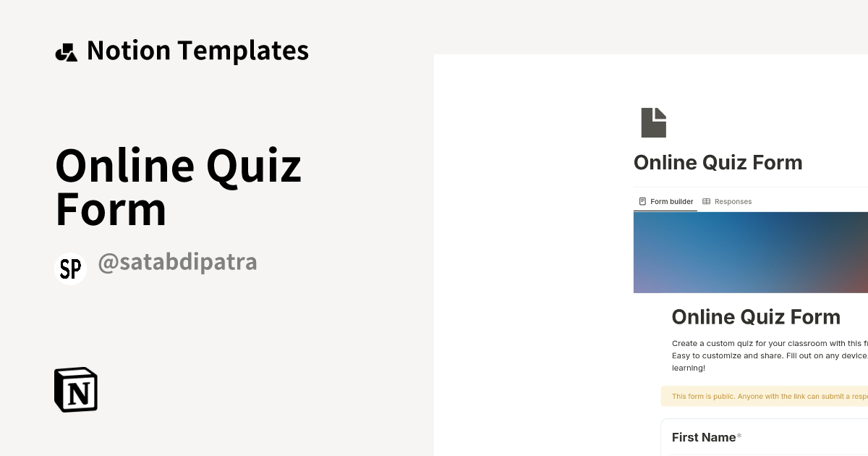
Task: Click the dark page icon above the form title
Action: pyautogui.click(x=653, y=122)
